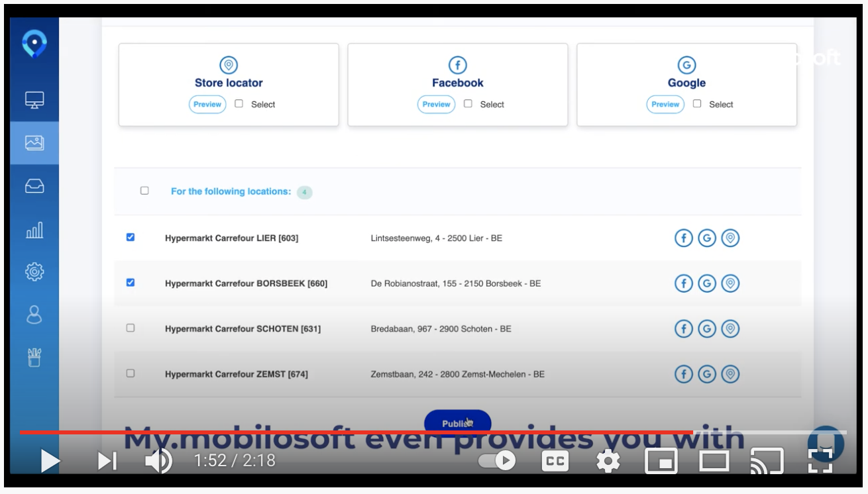The image size is (868, 494).
Task: Click the Hypermarkt Carrefour LIER [603] name
Action: click(x=232, y=238)
